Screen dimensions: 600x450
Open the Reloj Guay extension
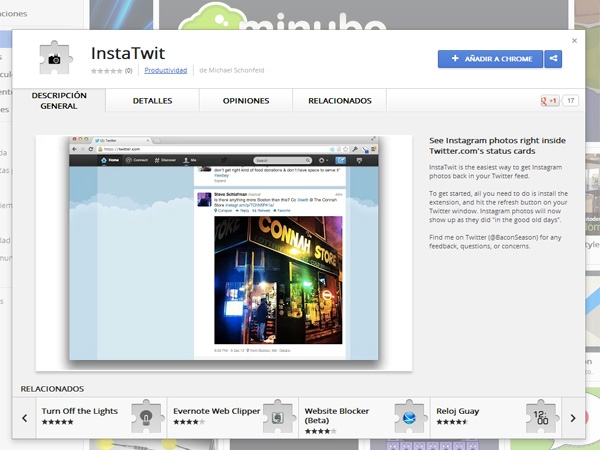[x=496, y=418]
